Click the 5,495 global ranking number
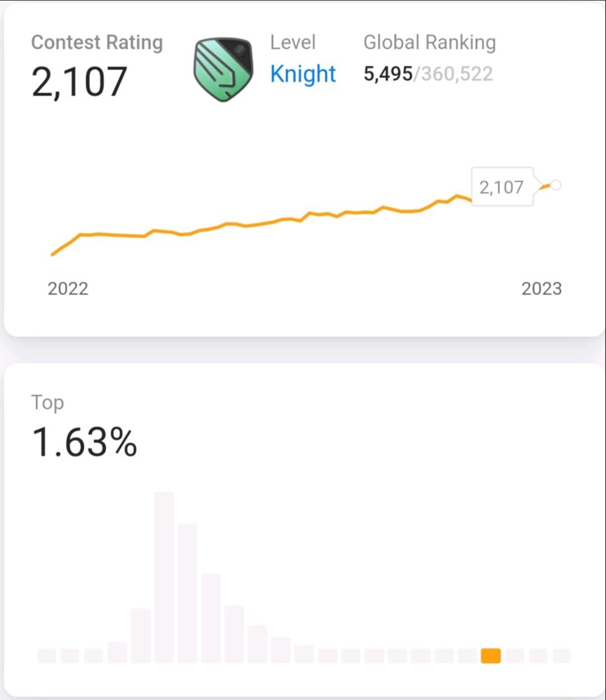The image size is (606, 700). click(388, 74)
